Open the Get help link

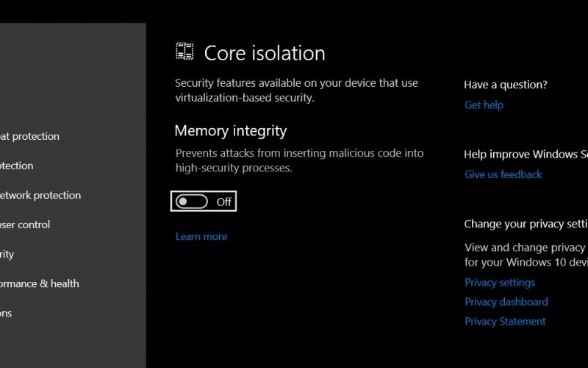[x=484, y=105]
